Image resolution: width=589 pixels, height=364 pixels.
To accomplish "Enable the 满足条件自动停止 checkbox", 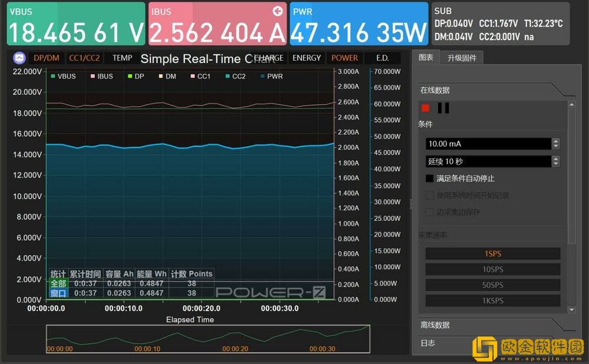I will (429, 178).
